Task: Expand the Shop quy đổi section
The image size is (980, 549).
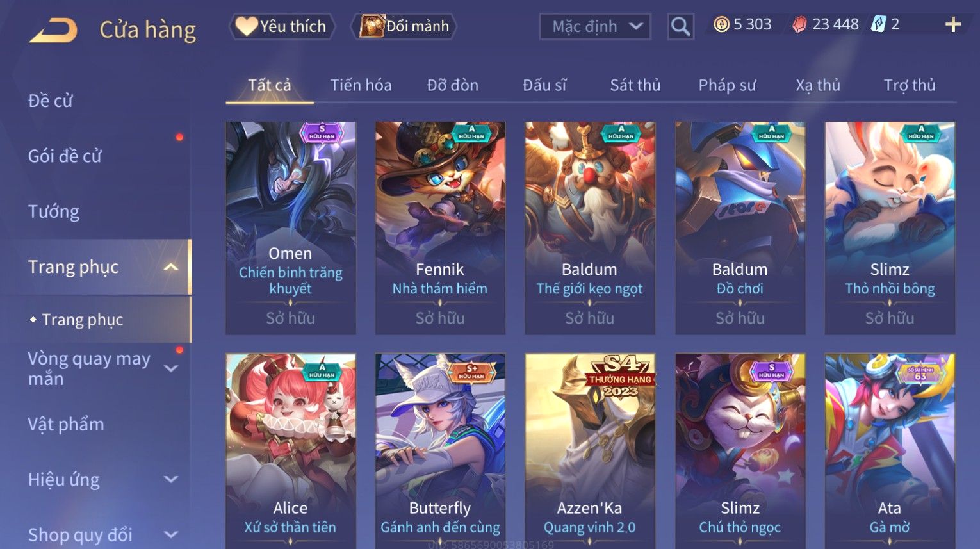Action: tap(170, 534)
